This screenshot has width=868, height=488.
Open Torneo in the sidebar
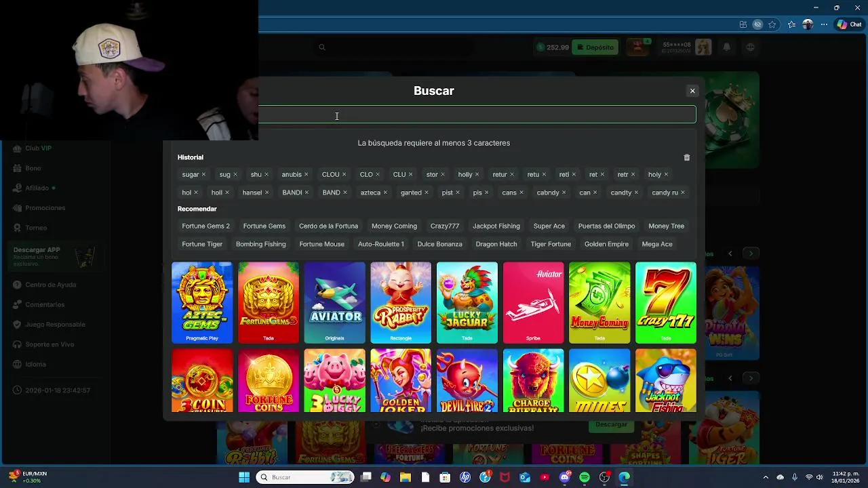click(36, 228)
